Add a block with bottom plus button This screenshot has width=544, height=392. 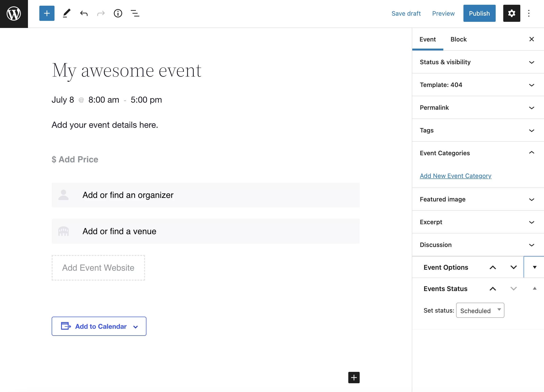tap(354, 378)
